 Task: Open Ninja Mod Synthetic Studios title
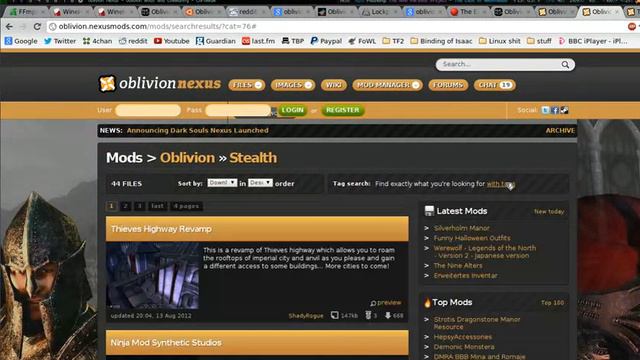[166, 342]
